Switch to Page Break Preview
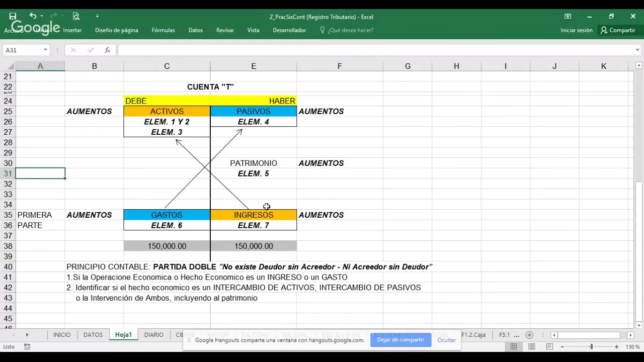The width and height of the screenshot is (644, 362). (x=549, y=347)
